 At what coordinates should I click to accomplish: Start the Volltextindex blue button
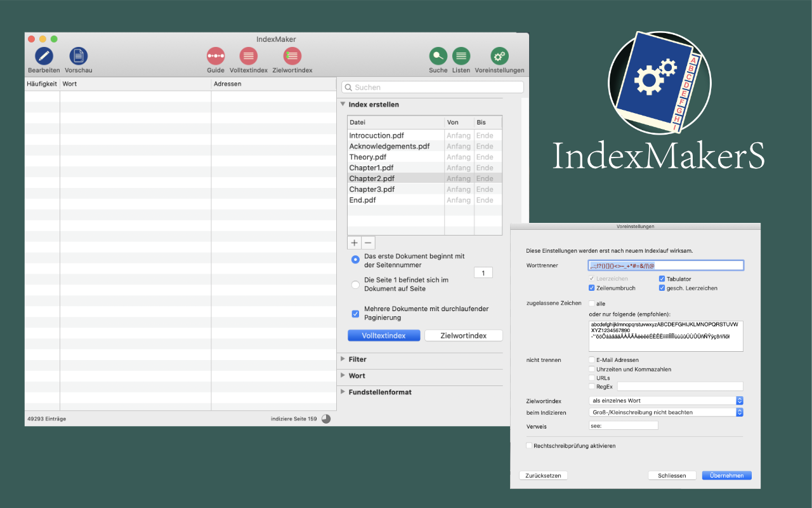tap(384, 335)
